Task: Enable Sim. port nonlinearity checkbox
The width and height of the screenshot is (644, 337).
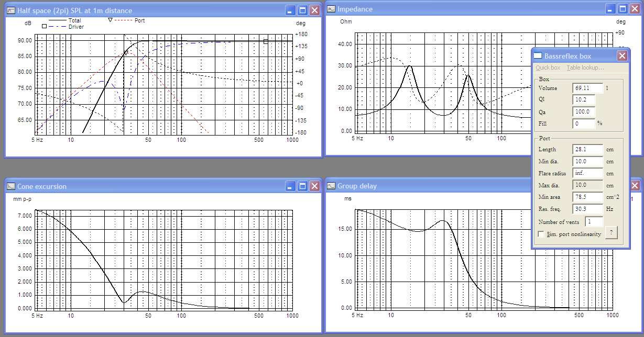Action: click(x=541, y=234)
